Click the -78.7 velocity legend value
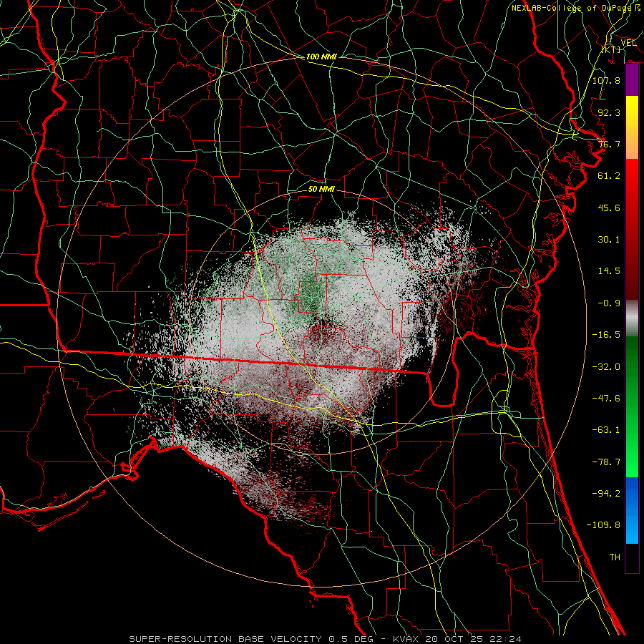The height and width of the screenshot is (644, 644). (606, 462)
